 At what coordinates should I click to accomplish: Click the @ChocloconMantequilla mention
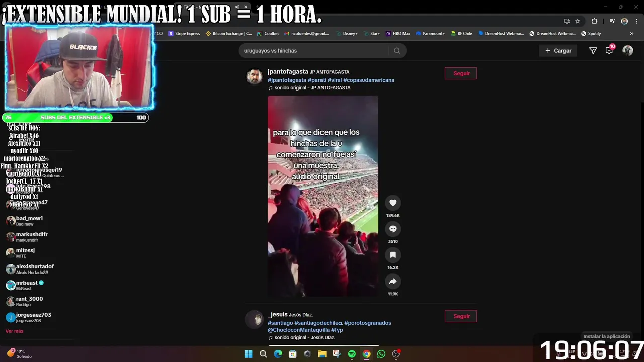pyautogui.click(x=298, y=330)
